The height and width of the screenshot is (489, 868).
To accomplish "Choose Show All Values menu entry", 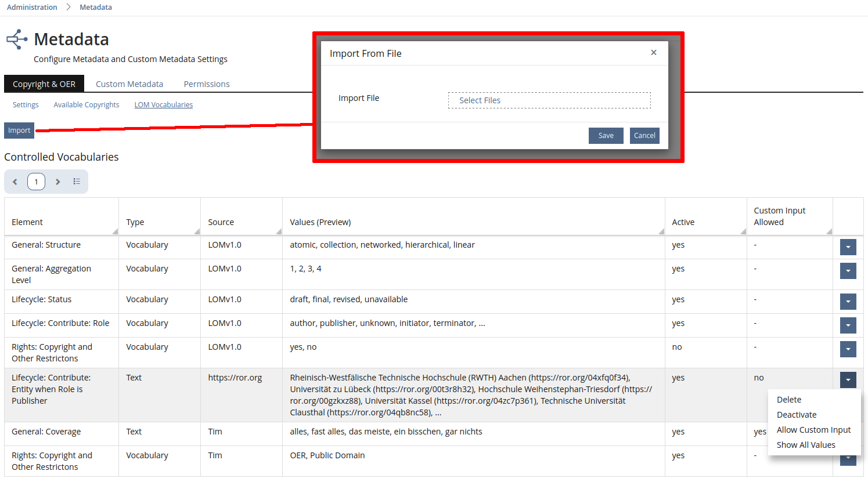I will pyautogui.click(x=805, y=445).
